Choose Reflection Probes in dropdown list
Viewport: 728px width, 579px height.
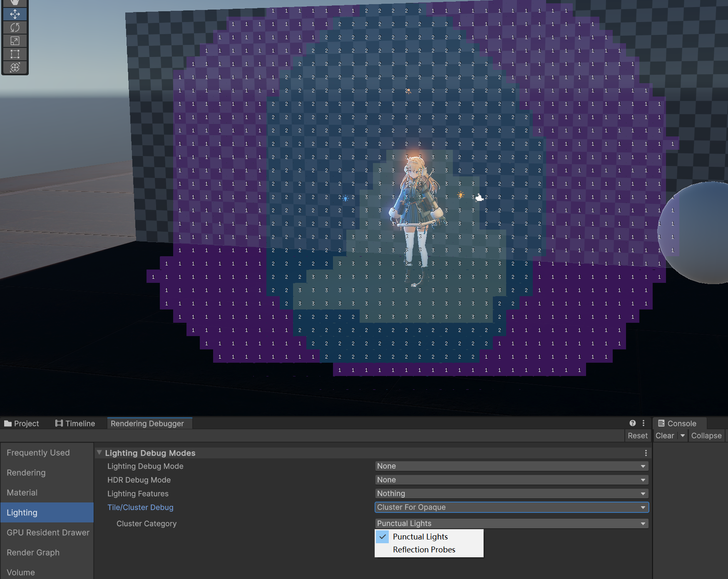click(x=429, y=549)
